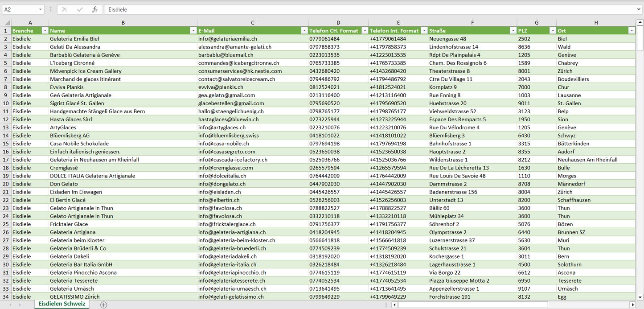Click the horizontal scrollbar thumb
This screenshot has height=309, width=644.
coord(472,305)
